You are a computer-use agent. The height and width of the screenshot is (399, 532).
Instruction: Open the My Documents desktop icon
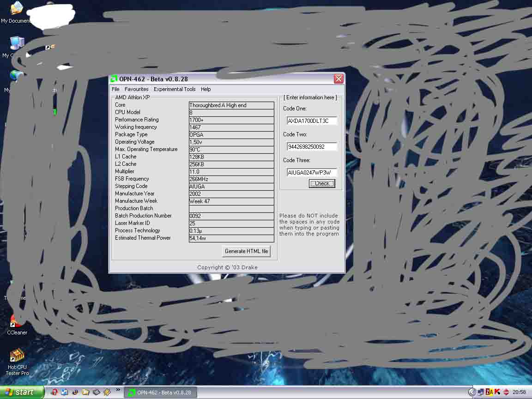pos(17,9)
